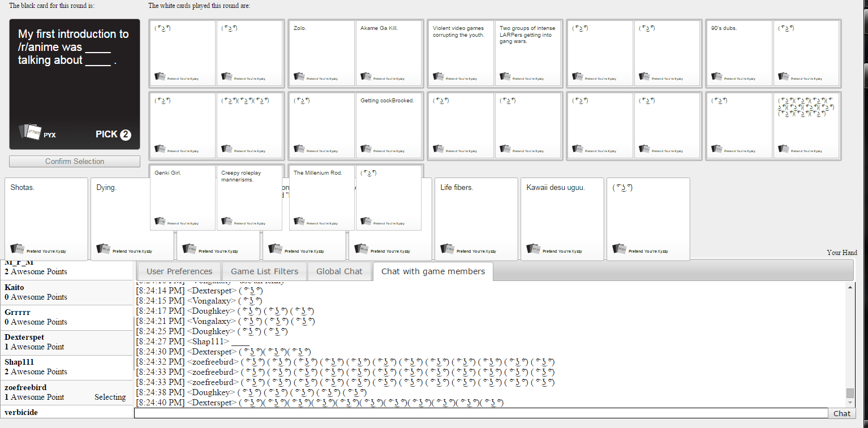Click the chat scrollbar up arrow

pyautogui.click(x=850, y=287)
